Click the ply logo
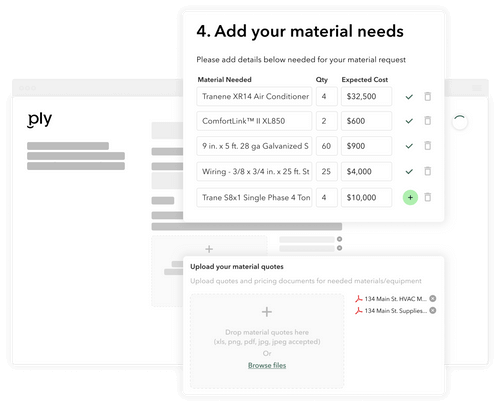The height and width of the screenshot is (406, 500). (40, 119)
